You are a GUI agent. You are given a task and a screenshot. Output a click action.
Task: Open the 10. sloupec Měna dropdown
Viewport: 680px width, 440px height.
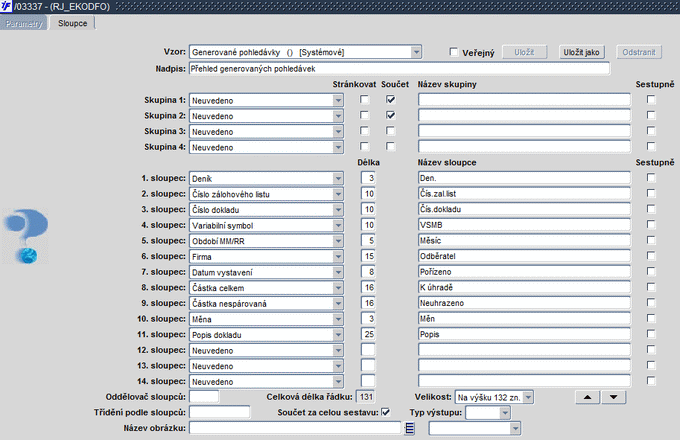(338, 319)
